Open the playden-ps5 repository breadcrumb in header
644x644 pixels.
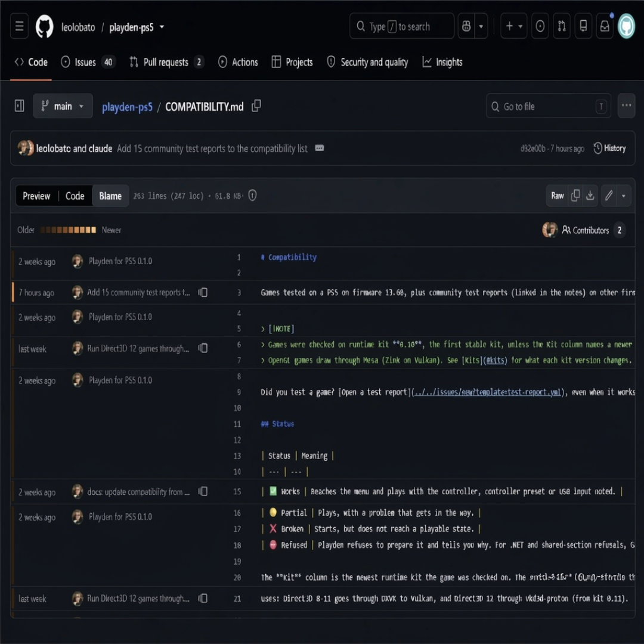131,27
